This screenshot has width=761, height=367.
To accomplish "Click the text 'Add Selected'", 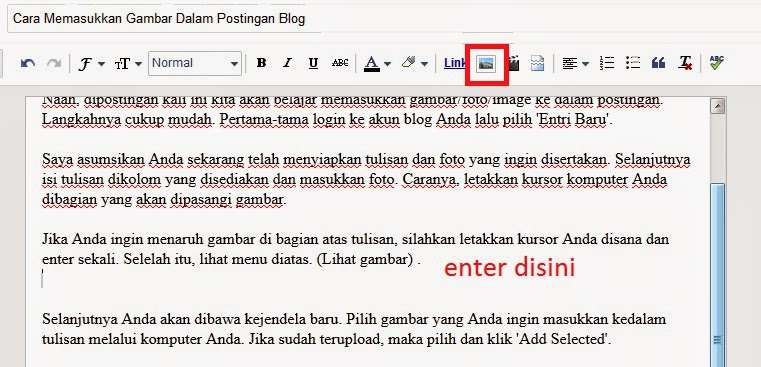I will pos(561,339).
